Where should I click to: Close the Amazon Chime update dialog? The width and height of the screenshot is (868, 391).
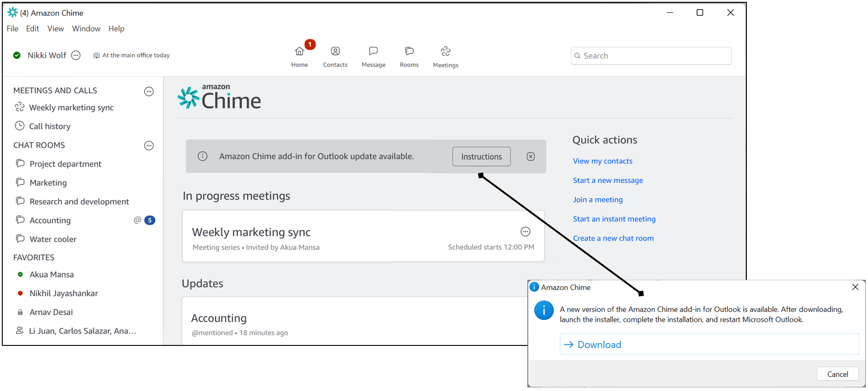855,287
